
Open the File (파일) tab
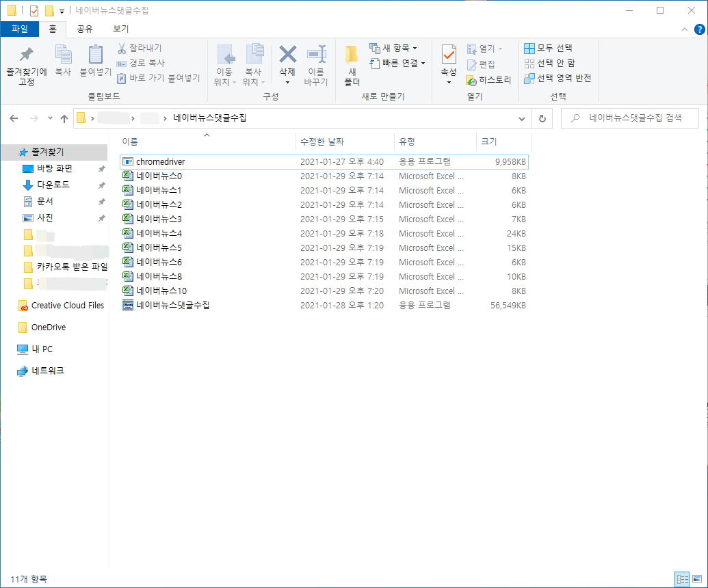[x=19, y=29]
